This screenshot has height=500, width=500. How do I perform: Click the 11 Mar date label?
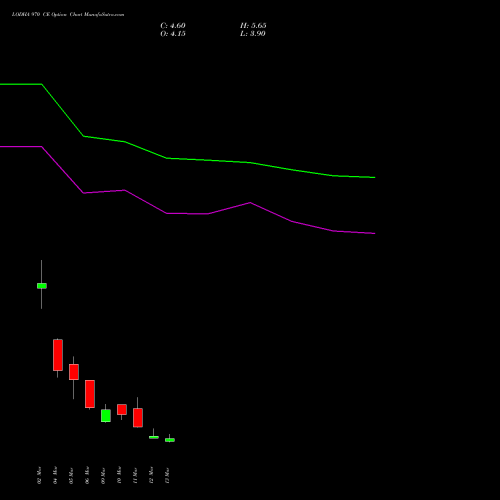tap(135, 475)
